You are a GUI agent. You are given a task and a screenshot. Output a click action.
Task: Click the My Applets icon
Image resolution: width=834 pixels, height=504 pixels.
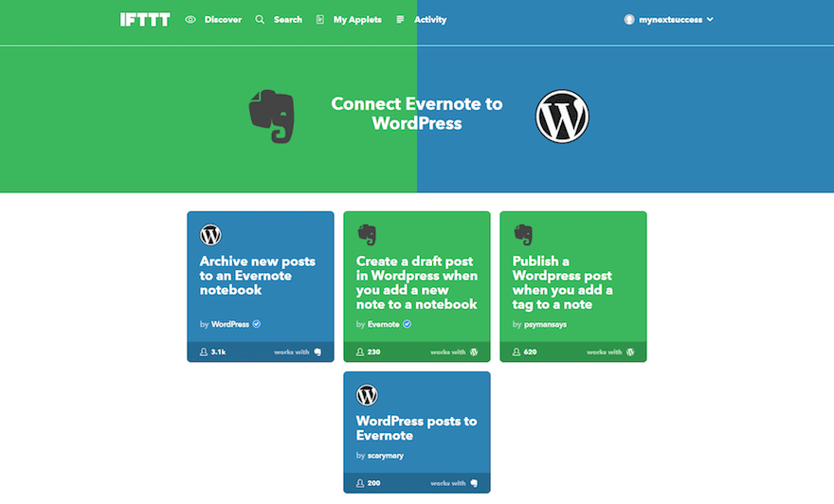tap(319, 20)
